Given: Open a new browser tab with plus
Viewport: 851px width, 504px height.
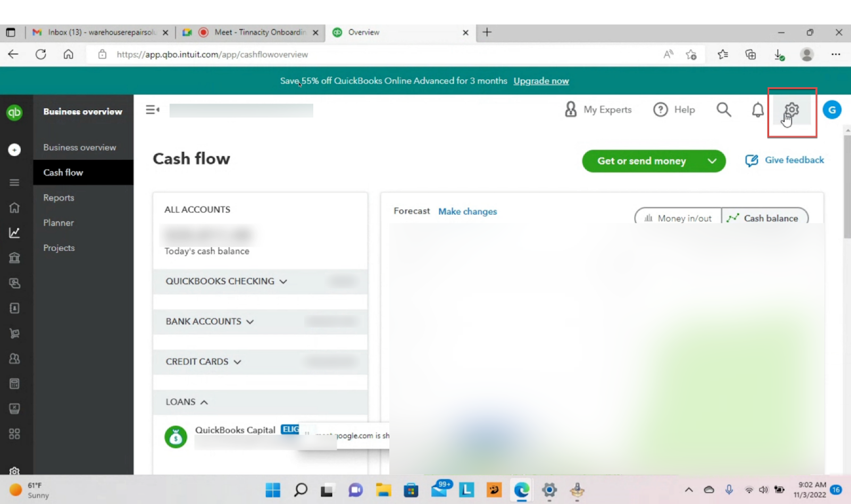Looking at the screenshot, I should click(487, 32).
